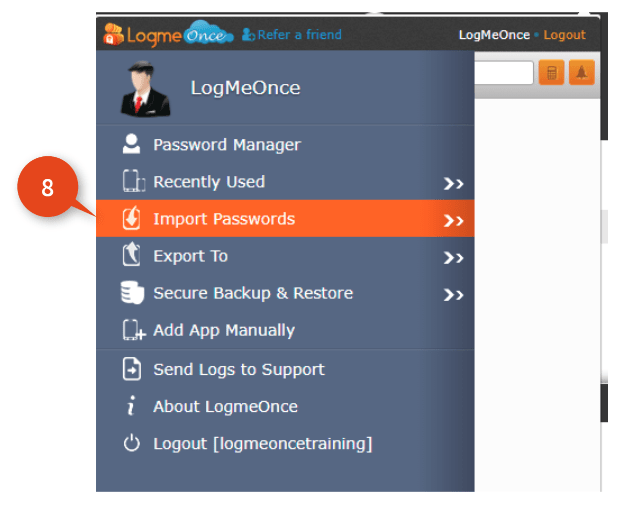Expand the Recently Used submenu arrows

[x=453, y=184]
